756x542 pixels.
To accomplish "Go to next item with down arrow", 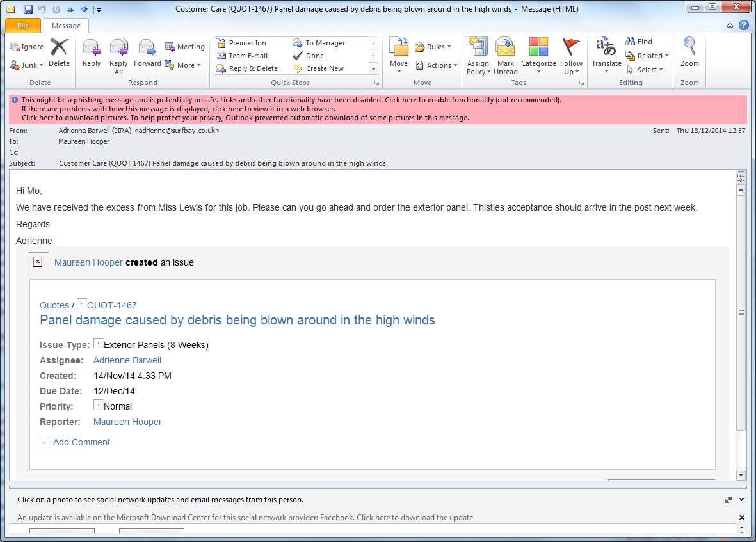I will tap(84, 9).
